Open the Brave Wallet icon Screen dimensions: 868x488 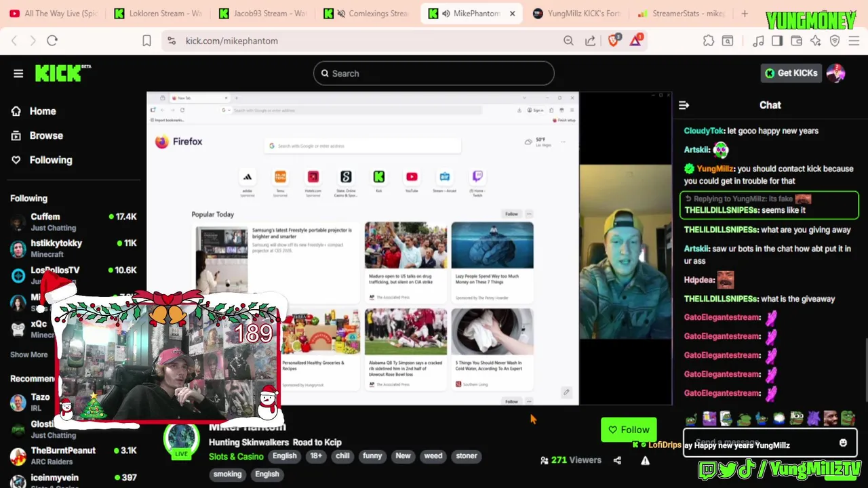[796, 41]
